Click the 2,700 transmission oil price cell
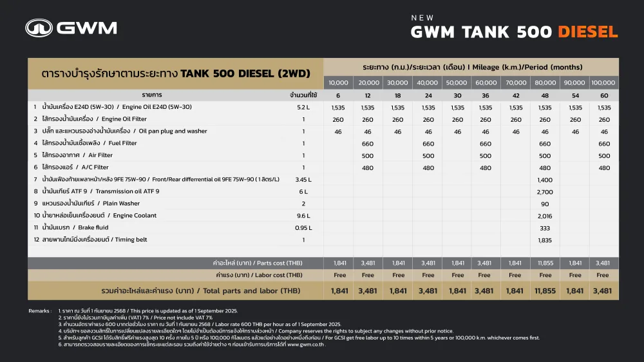The image size is (644, 362). pos(545,192)
